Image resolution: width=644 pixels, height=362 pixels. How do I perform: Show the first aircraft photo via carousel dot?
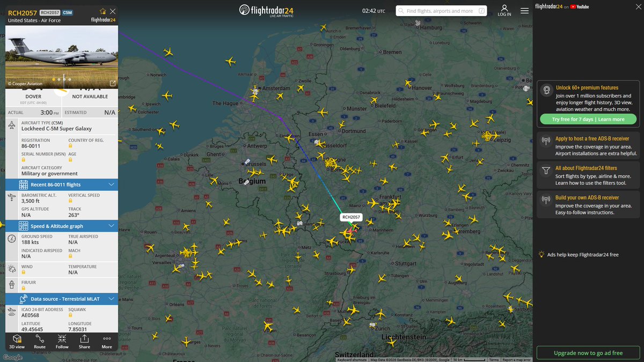pyautogui.click(x=54, y=79)
